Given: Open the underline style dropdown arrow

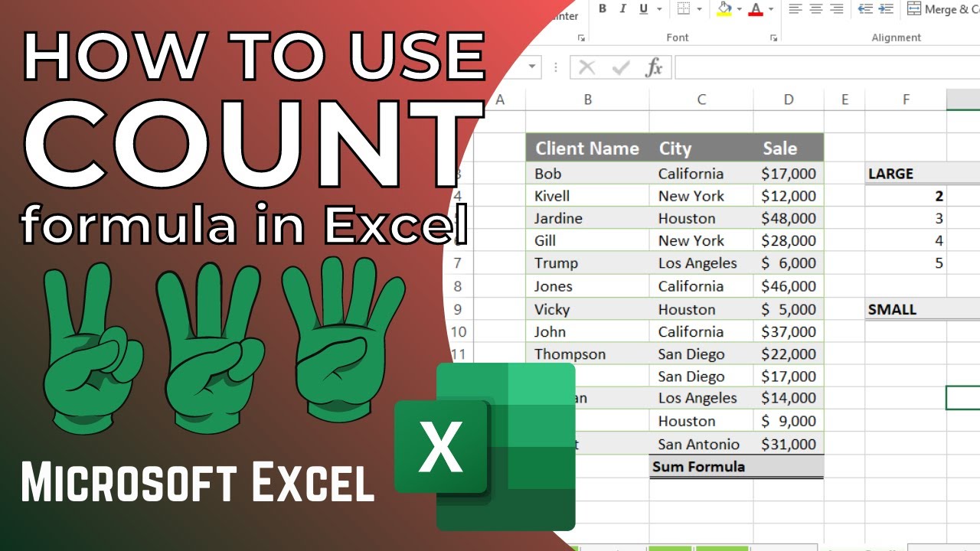Looking at the screenshot, I should (x=659, y=9).
